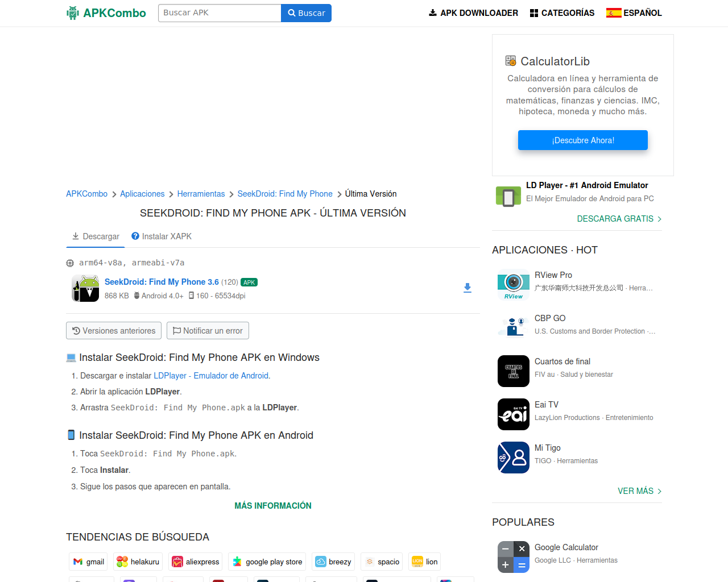Focus the Buscar APK search field
This screenshot has width=728, height=582.
point(220,13)
